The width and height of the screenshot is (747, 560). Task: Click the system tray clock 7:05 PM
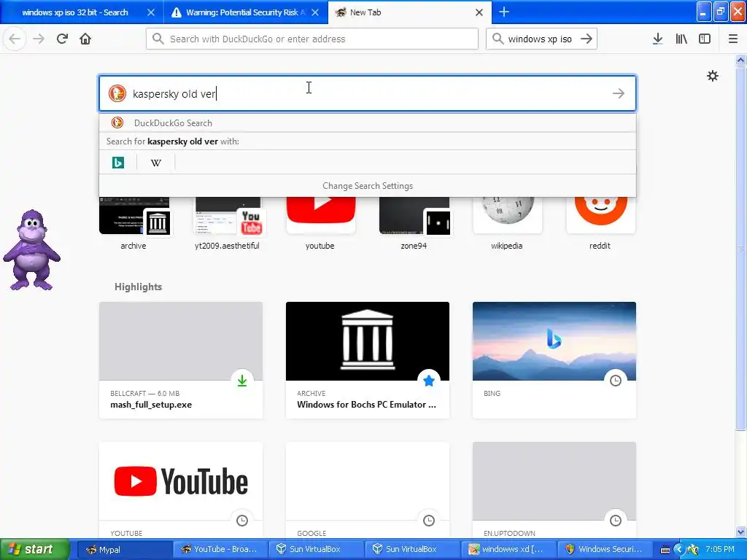pos(720,549)
